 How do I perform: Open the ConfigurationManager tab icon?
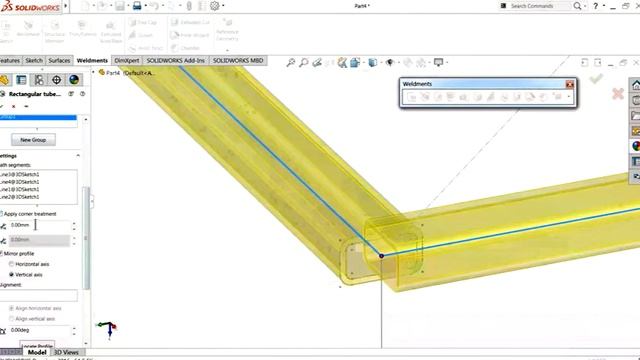(x=39, y=80)
